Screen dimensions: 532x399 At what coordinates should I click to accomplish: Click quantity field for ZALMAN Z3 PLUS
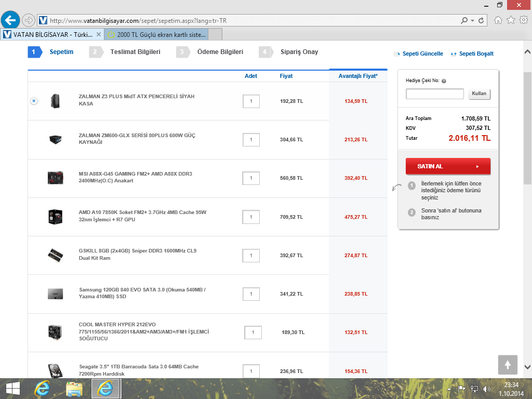click(251, 101)
